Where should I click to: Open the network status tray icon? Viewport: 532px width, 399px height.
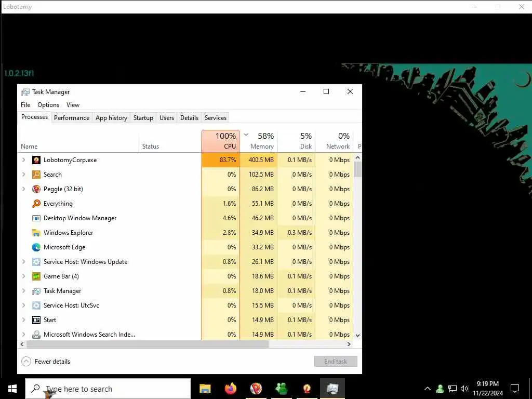click(x=453, y=389)
